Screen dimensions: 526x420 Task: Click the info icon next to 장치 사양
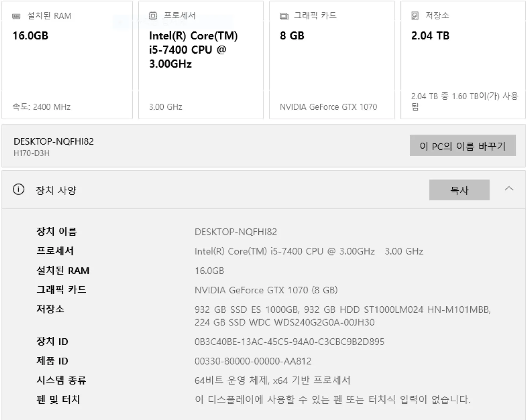(x=19, y=190)
